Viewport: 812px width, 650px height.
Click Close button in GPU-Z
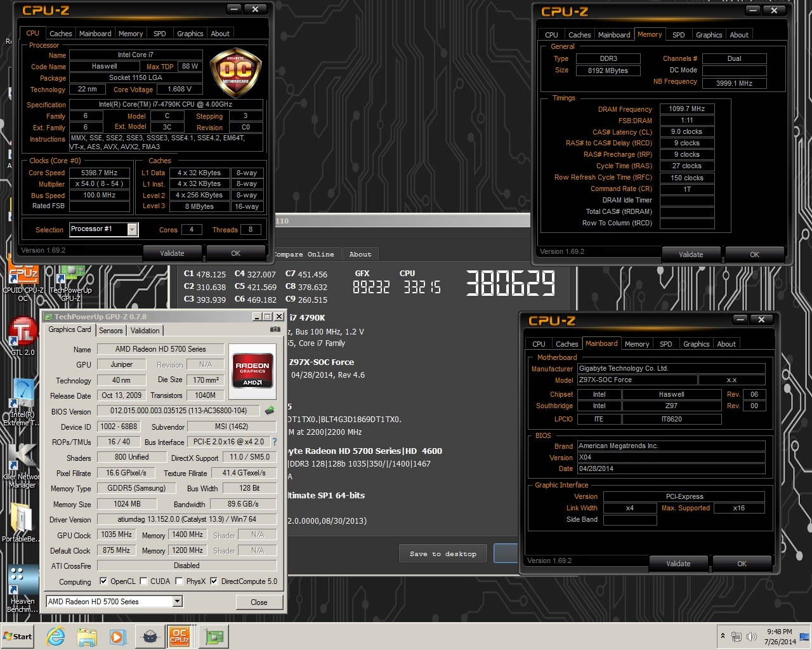[259, 602]
